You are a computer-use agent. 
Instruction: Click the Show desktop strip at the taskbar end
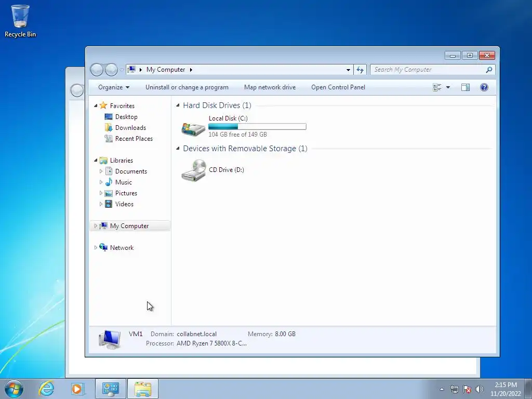point(528,389)
